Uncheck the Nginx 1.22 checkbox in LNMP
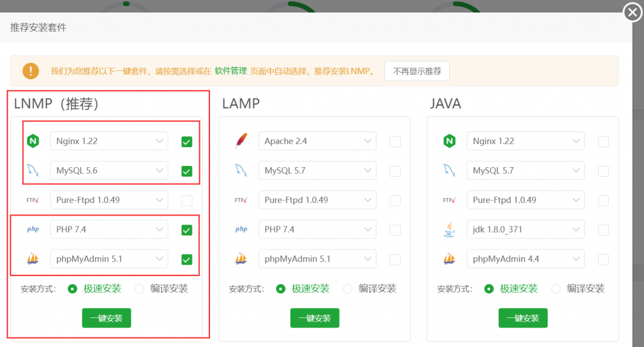644x347 pixels. click(187, 142)
